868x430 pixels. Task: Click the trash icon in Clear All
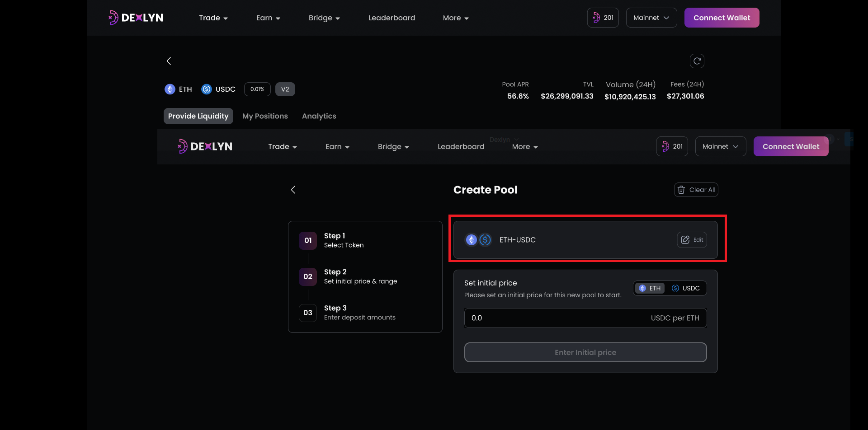682,190
